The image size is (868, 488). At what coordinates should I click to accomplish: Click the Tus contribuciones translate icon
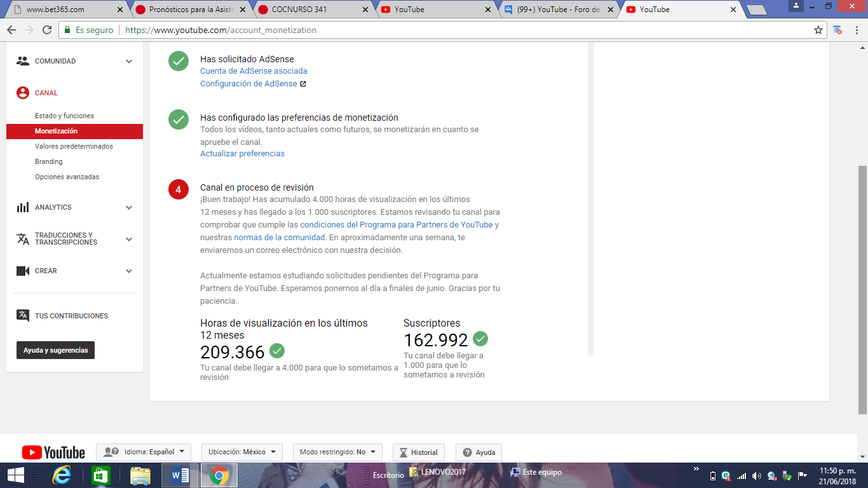[23, 316]
